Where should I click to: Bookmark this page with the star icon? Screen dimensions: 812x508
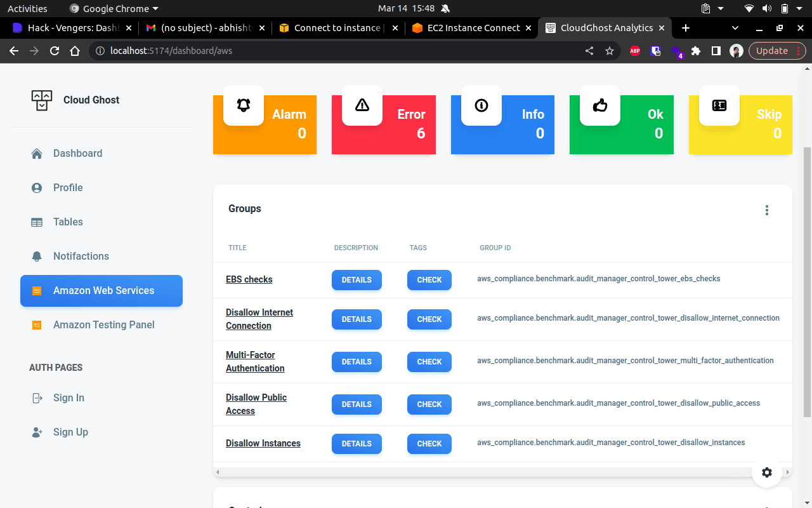pos(610,51)
